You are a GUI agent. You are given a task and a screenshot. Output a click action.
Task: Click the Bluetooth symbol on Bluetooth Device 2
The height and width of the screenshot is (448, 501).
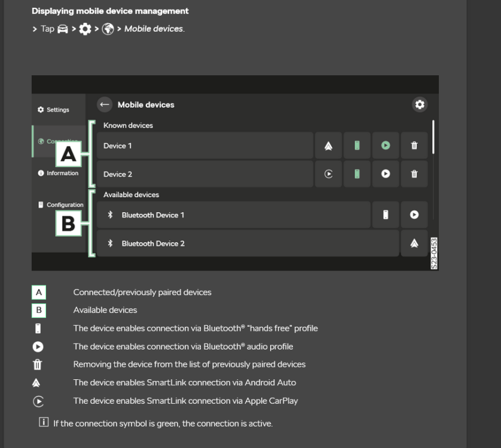pyautogui.click(x=110, y=243)
